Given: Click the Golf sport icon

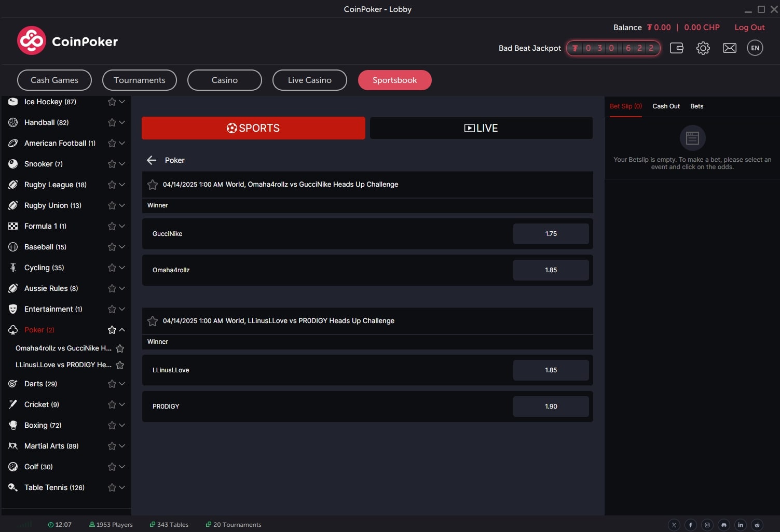Looking at the screenshot, I should [13, 467].
